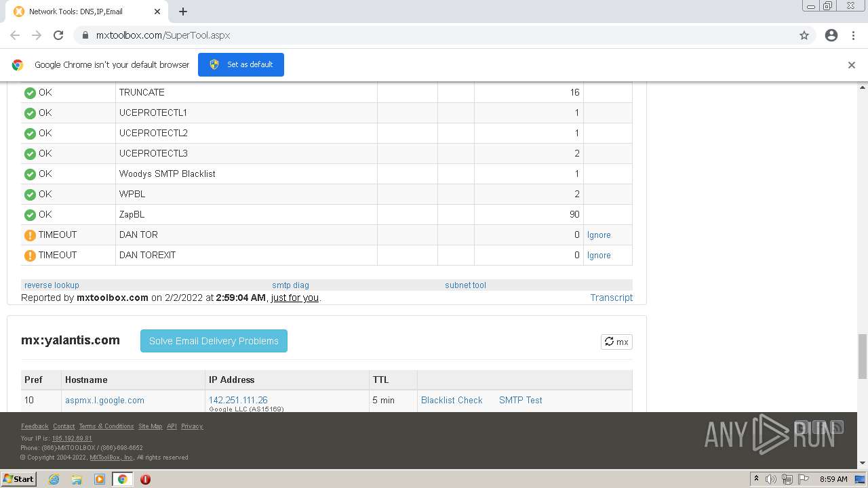Ignore the DAN TOREXIT timeout

pyautogui.click(x=599, y=256)
